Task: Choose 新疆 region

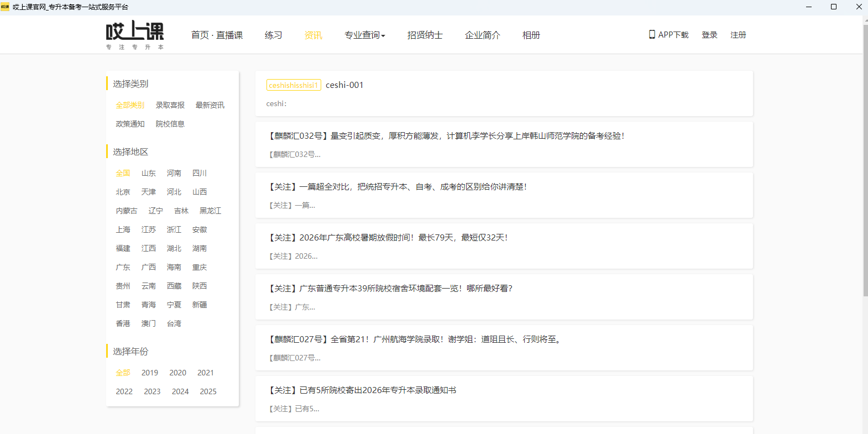Action: [199, 305]
